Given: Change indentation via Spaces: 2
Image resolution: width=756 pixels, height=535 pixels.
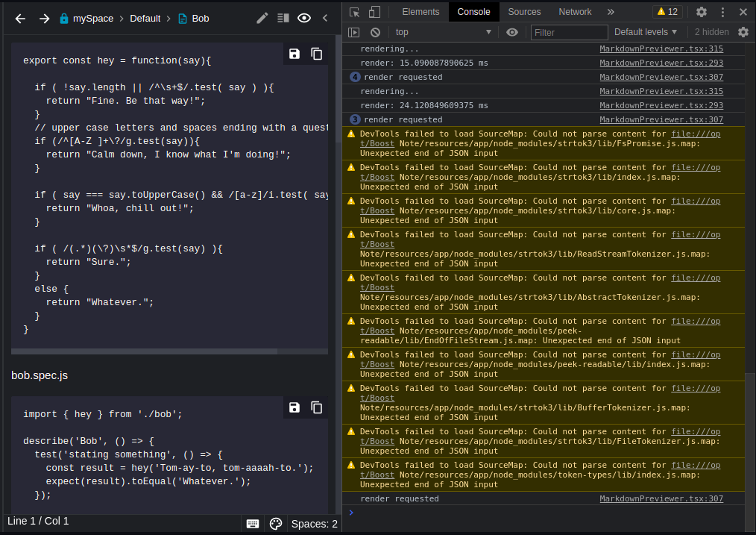Looking at the screenshot, I should click(315, 523).
